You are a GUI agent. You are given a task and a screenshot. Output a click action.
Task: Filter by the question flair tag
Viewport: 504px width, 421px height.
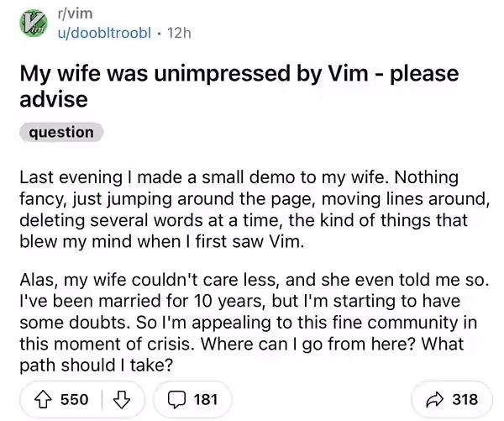[61, 132]
